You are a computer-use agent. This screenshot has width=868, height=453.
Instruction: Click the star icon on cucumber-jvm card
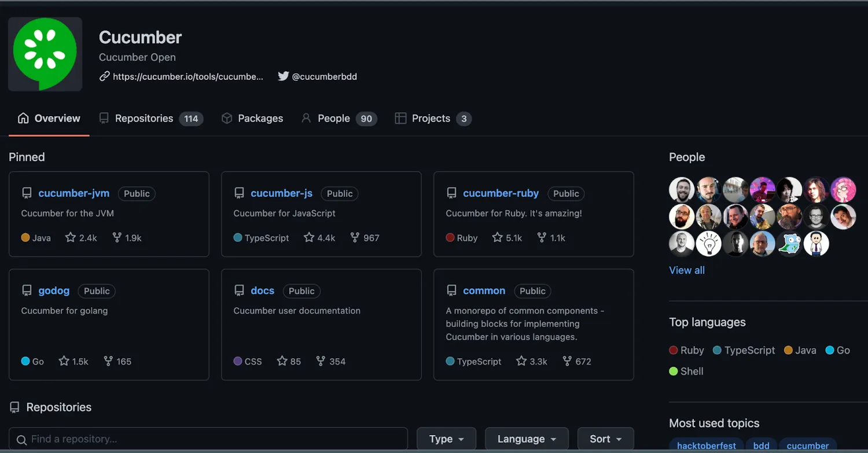pyautogui.click(x=71, y=238)
